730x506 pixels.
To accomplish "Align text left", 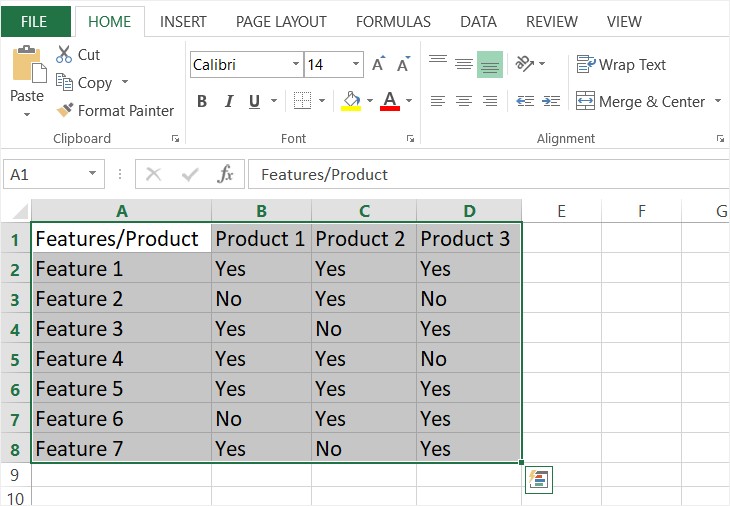I will point(438,101).
